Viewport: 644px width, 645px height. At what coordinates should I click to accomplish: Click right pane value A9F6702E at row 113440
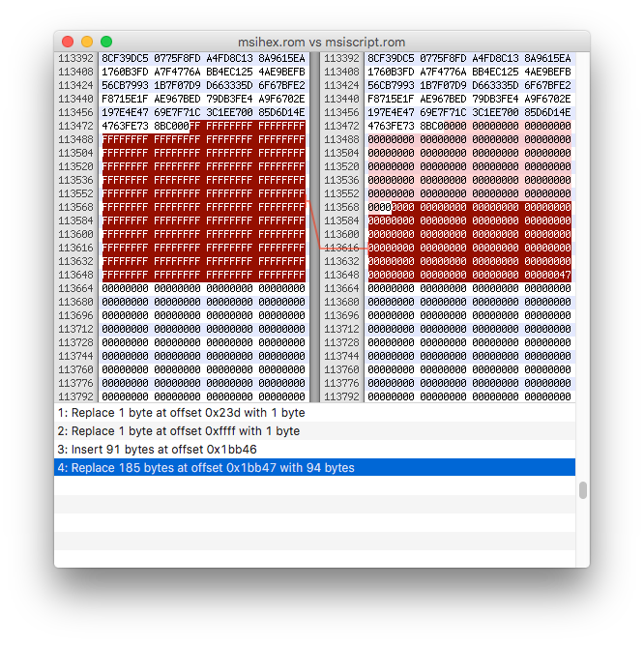(x=547, y=100)
